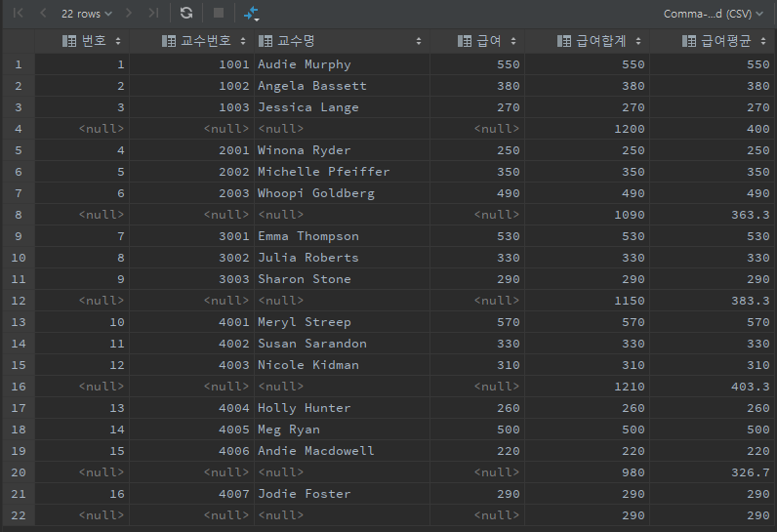This screenshot has height=532, width=777.
Task: Sort by the 교수명 column arrows
Action: coord(419,41)
